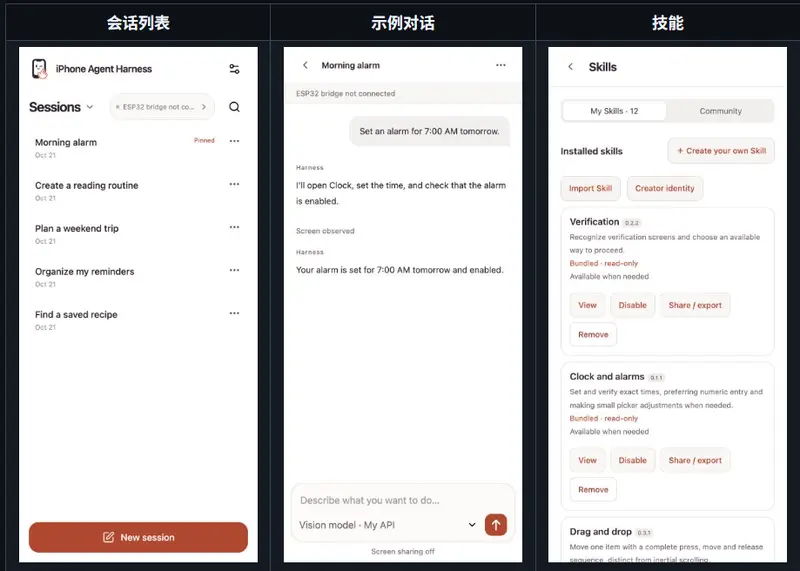Image resolution: width=800 pixels, height=571 pixels.
Task: Click the Import Skill button
Action: 590,188
